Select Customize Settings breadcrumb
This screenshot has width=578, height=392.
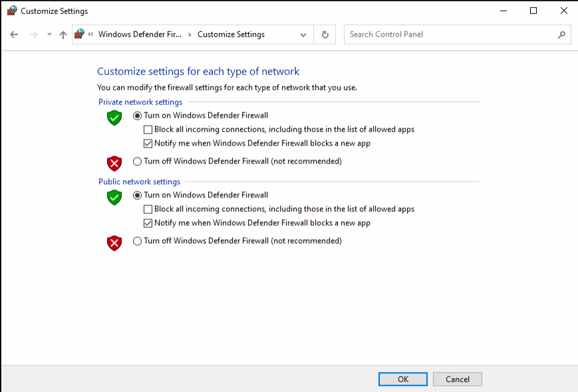[231, 35]
